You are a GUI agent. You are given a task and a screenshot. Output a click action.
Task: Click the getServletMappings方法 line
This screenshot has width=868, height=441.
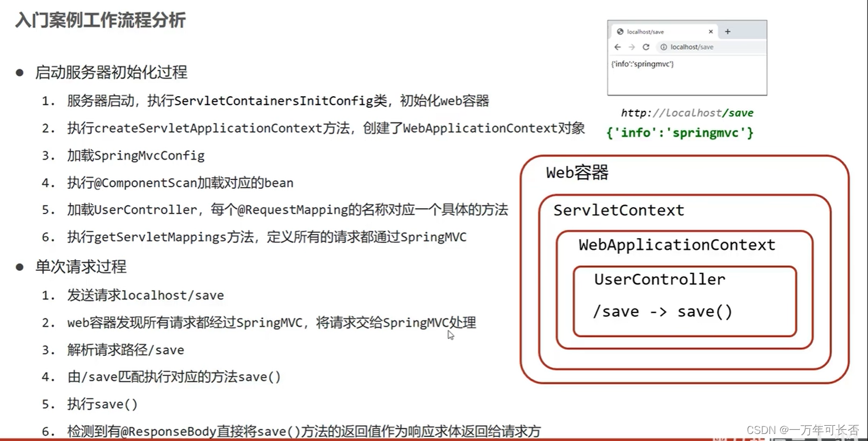[267, 238]
